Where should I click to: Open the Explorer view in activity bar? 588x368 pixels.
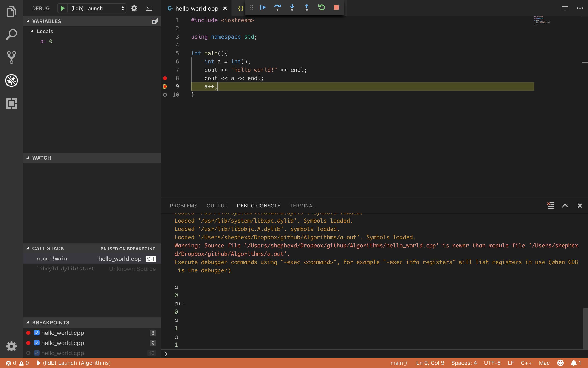(x=11, y=12)
